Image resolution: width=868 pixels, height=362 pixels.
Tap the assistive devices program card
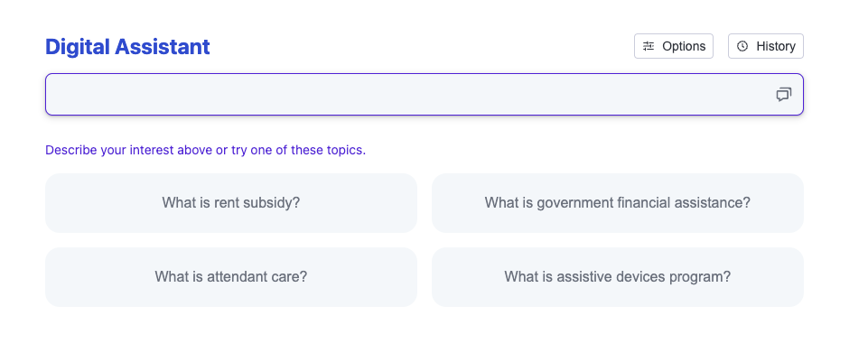point(618,277)
